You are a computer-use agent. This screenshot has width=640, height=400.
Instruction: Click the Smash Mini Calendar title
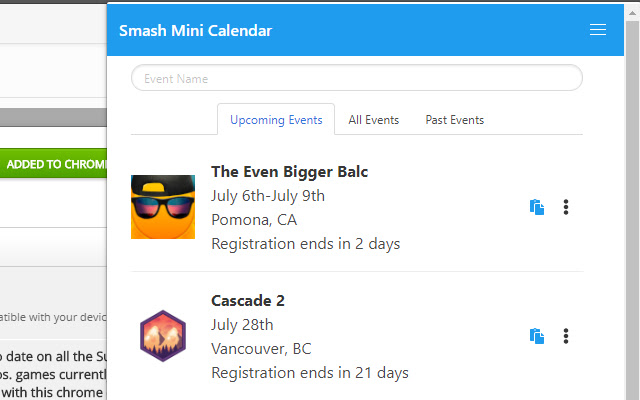[x=196, y=31]
